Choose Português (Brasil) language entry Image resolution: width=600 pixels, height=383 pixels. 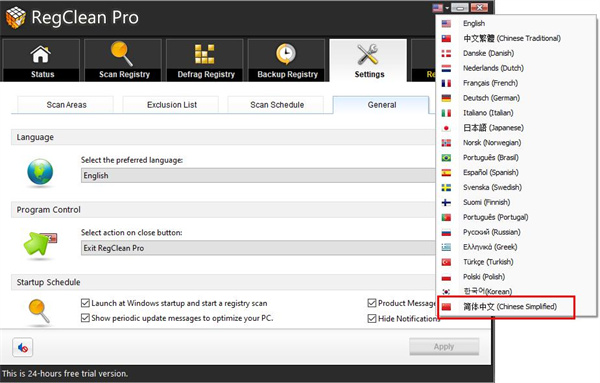click(x=517, y=158)
